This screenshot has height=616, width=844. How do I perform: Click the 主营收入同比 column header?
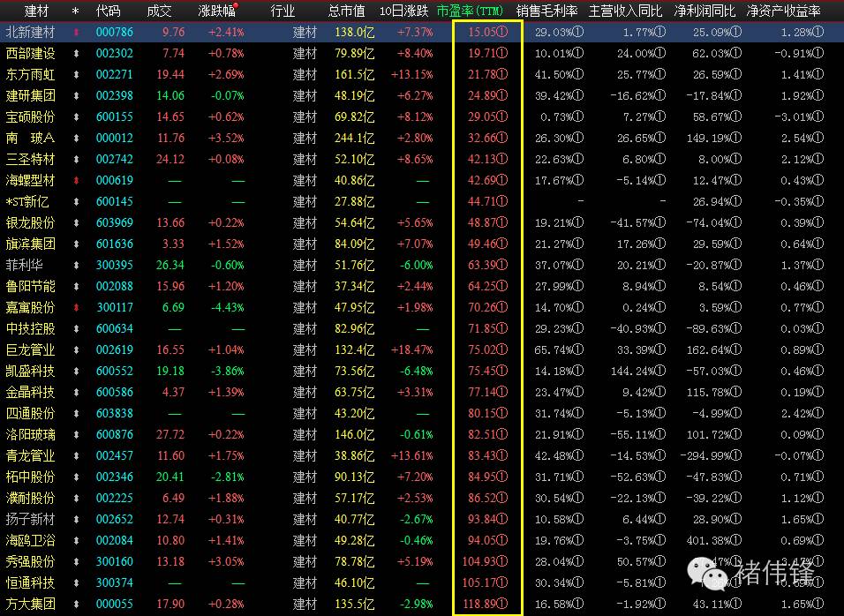coord(625,11)
